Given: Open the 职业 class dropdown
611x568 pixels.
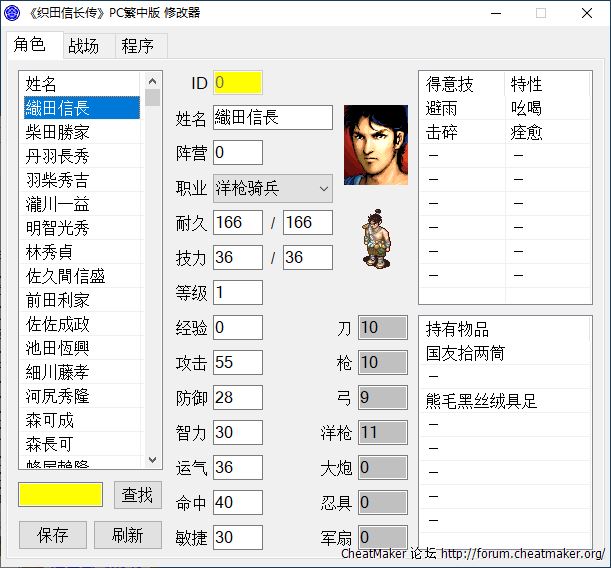Looking at the screenshot, I should (x=272, y=188).
